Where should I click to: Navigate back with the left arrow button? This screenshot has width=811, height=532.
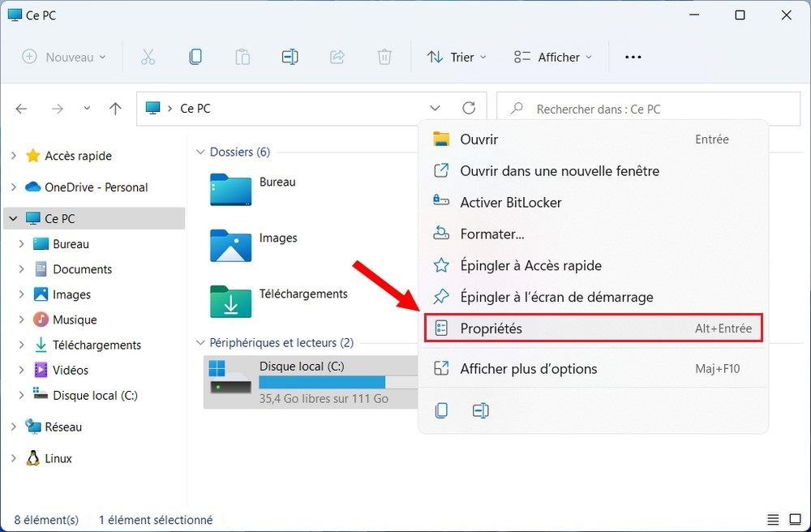pyautogui.click(x=21, y=108)
